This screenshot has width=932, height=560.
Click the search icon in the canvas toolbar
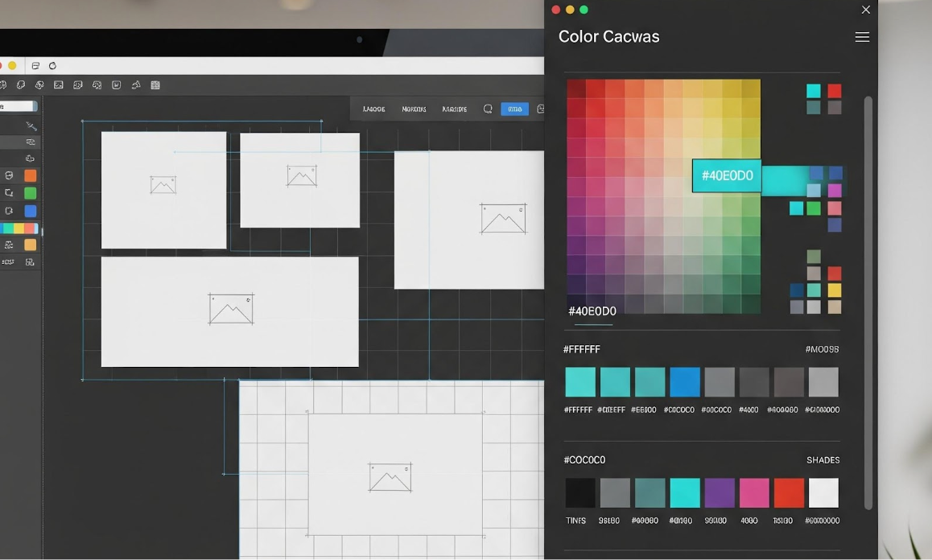488,109
